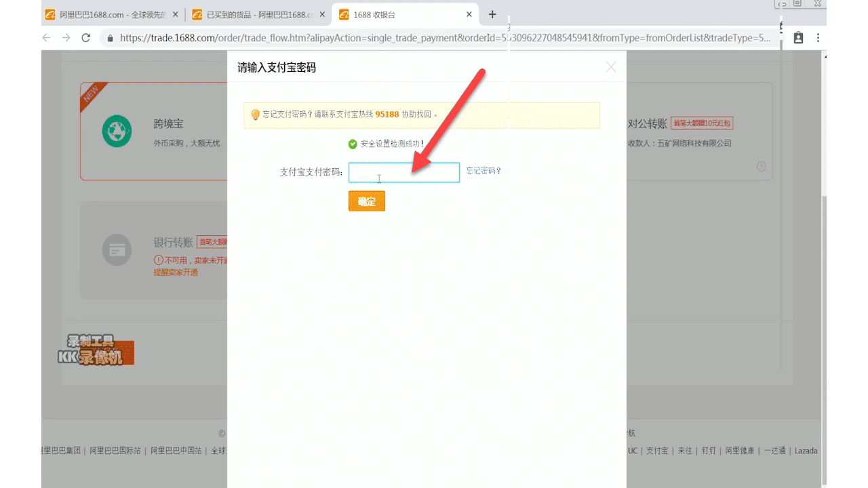
Task: Open the 来往 footer link
Action: (x=685, y=451)
